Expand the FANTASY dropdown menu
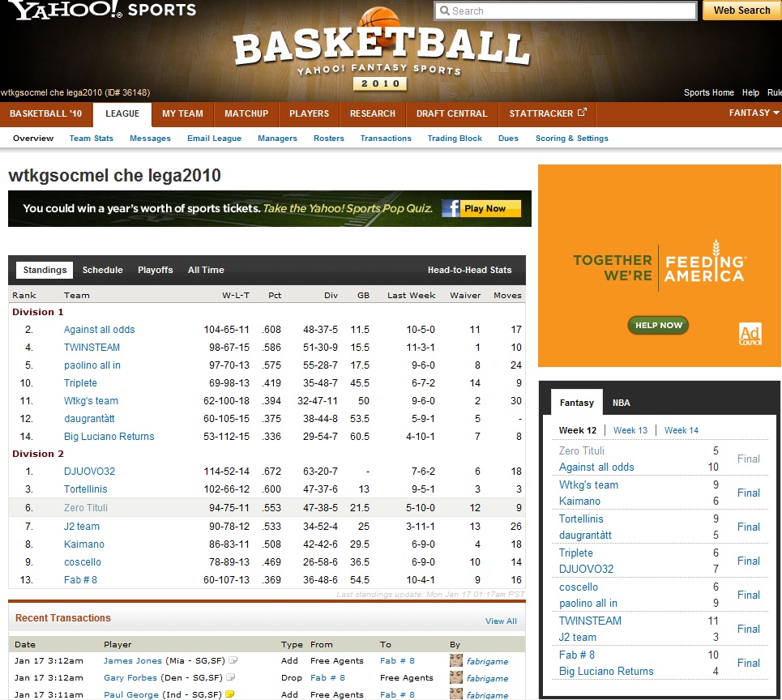782x700 pixels. pyautogui.click(x=754, y=113)
